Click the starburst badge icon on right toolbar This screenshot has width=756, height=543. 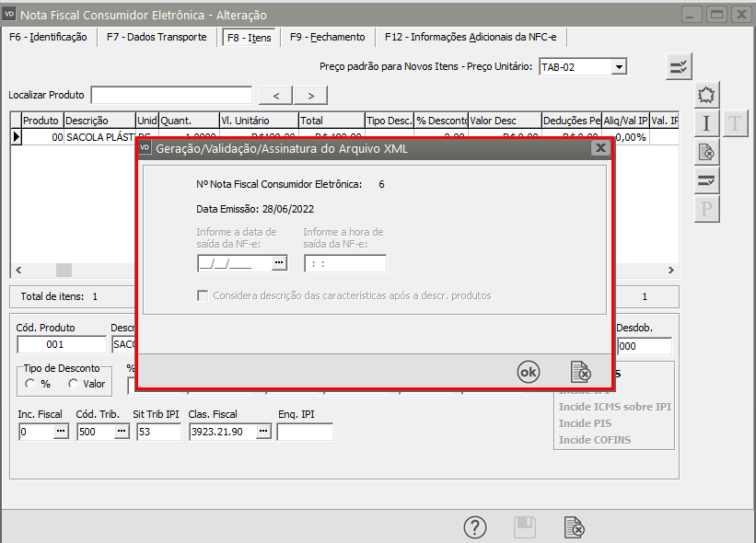(706, 95)
